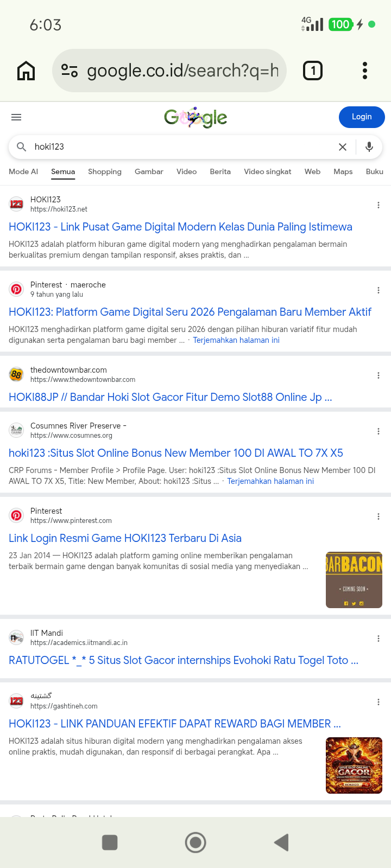Switch to Buku tab
Screen dimensions: 391x868
tap(375, 171)
